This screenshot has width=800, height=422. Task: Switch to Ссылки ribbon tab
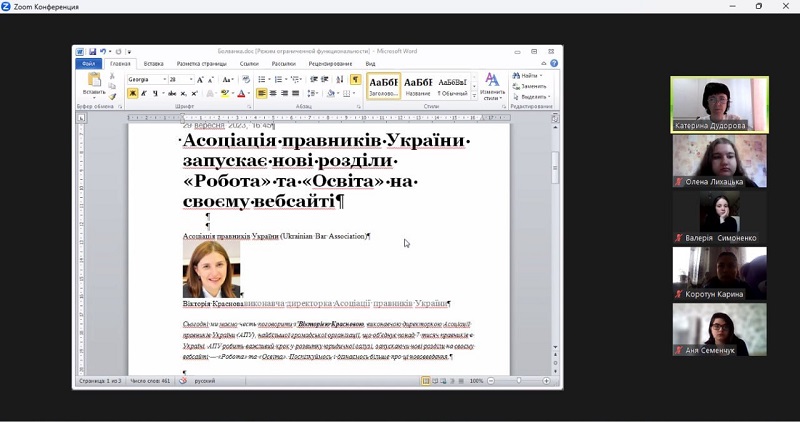249,64
